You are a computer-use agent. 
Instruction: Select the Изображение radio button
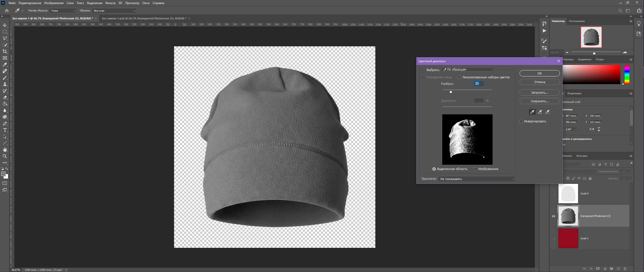click(475, 169)
